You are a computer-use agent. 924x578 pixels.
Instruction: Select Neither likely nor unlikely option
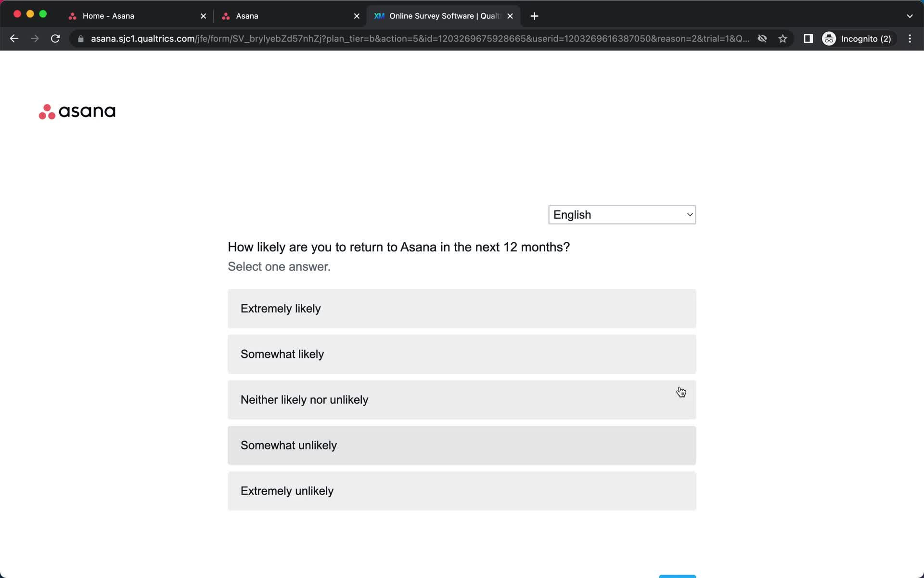(x=462, y=399)
